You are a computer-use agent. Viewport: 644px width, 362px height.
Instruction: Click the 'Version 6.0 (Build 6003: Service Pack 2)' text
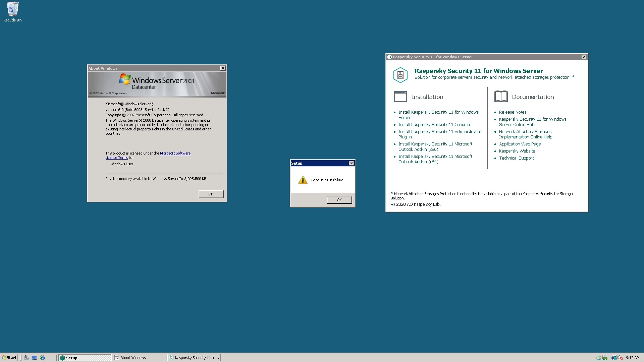click(137, 110)
